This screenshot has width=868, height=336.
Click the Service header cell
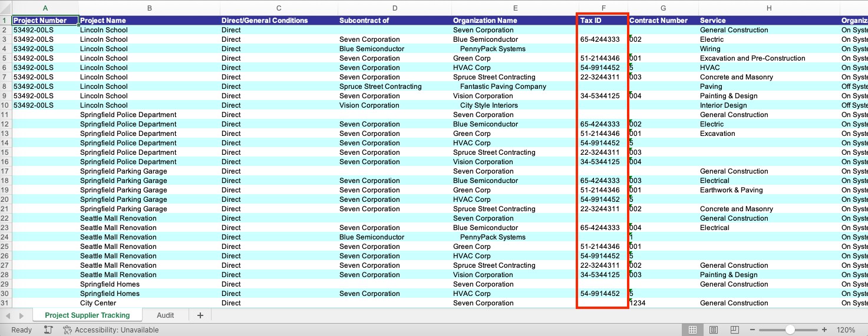point(769,21)
